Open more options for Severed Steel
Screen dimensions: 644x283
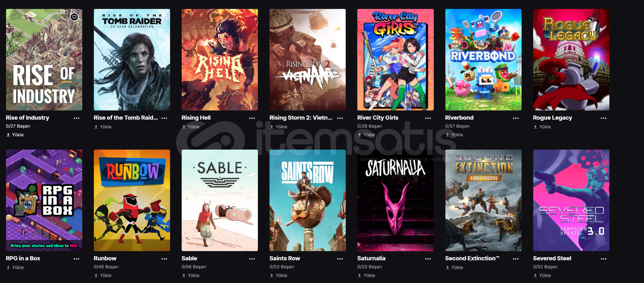click(x=604, y=259)
